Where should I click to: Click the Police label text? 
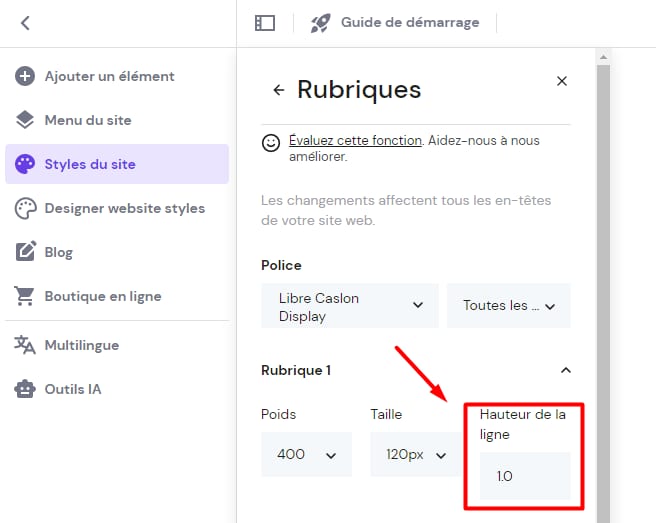coord(281,265)
